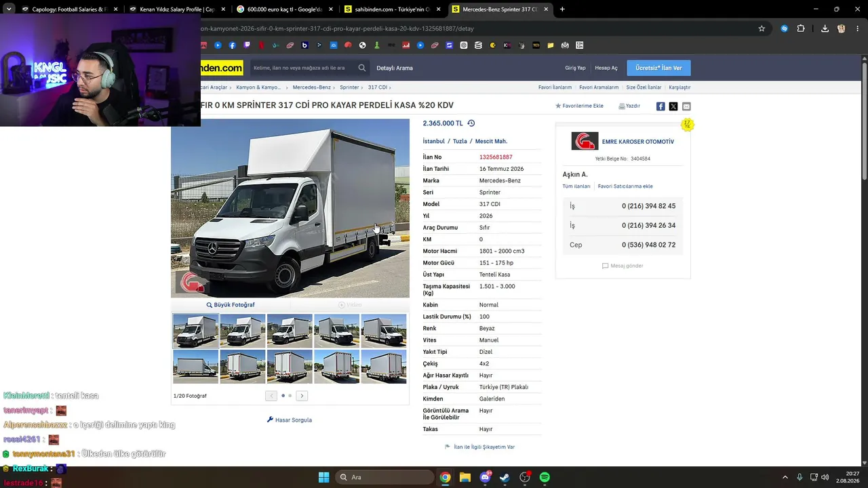Open File Explorer from taskbar
Image resolution: width=868 pixels, height=488 pixels.
(x=465, y=477)
